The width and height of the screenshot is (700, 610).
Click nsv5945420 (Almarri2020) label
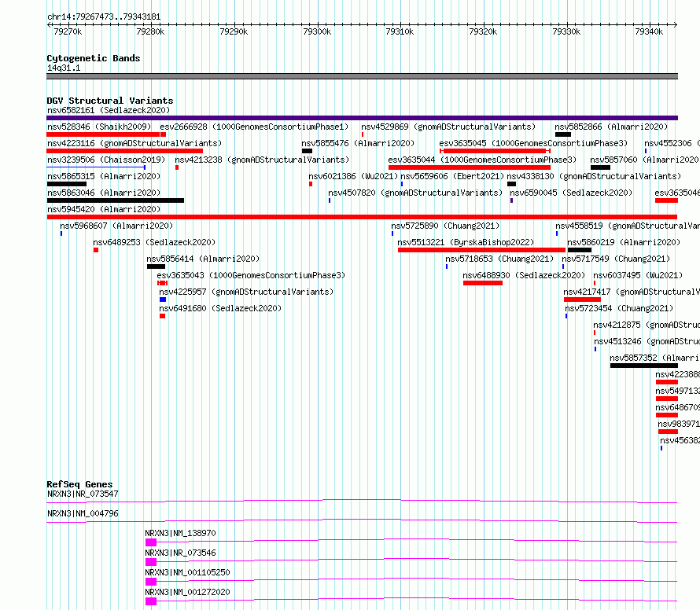(x=104, y=209)
